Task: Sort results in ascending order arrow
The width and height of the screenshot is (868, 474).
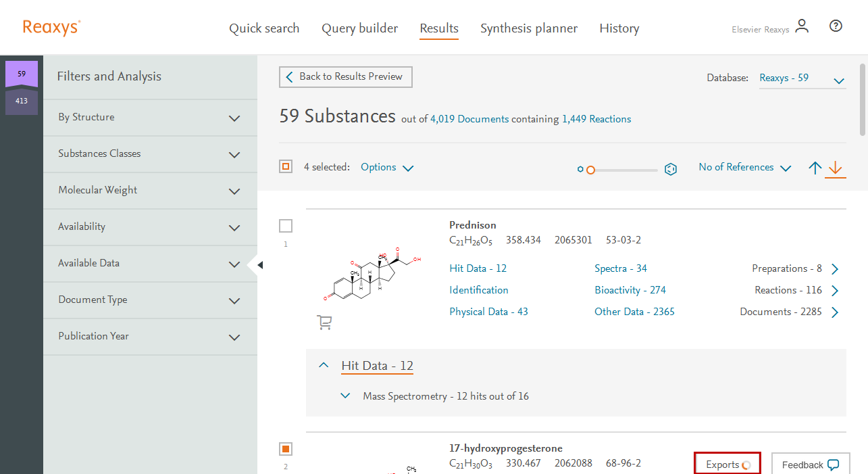Action: pyautogui.click(x=815, y=168)
